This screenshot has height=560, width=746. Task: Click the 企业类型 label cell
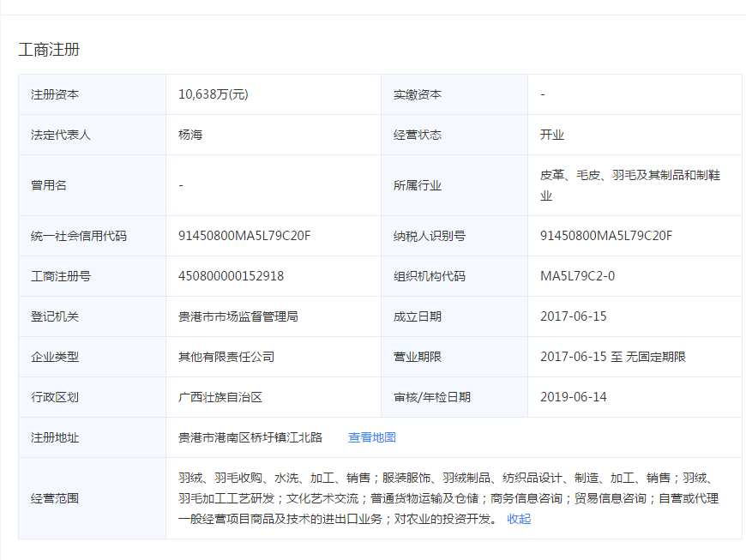93,357
